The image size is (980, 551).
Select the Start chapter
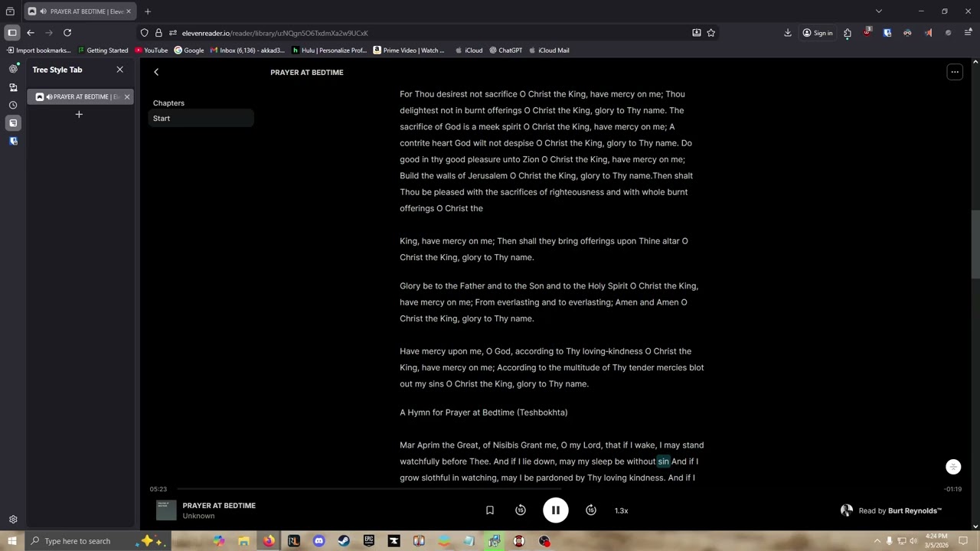(x=201, y=119)
